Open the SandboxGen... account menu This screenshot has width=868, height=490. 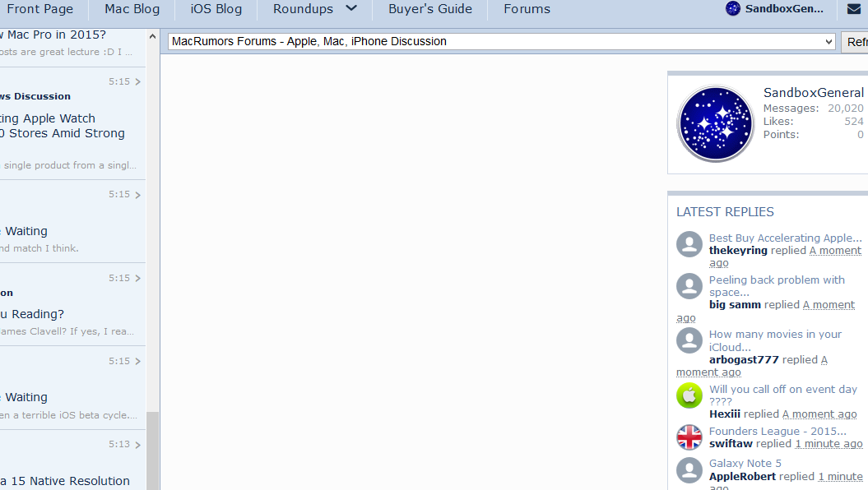(783, 9)
